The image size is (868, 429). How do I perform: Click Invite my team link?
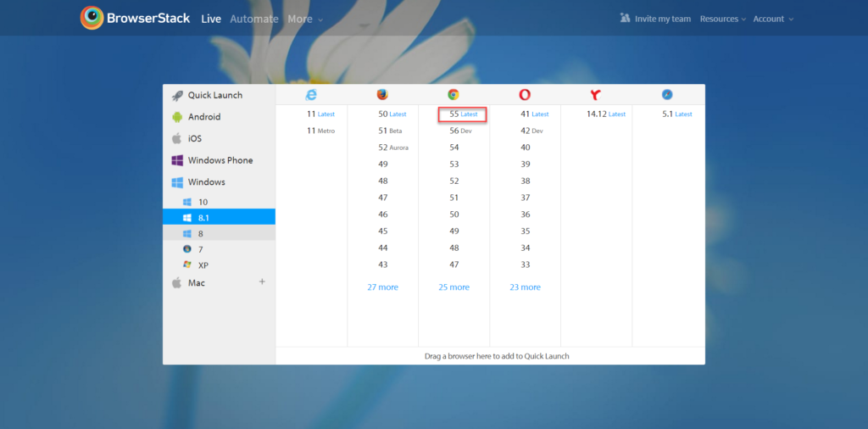(x=663, y=19)
